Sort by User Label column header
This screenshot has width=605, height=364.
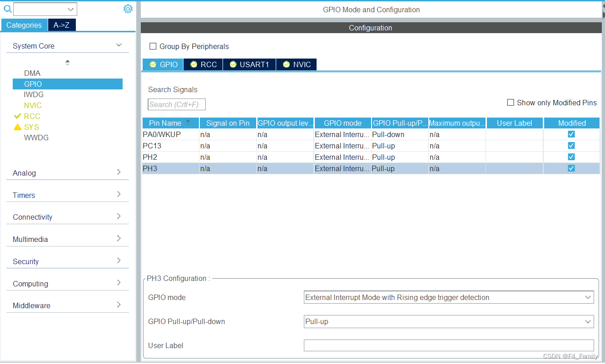515,123
